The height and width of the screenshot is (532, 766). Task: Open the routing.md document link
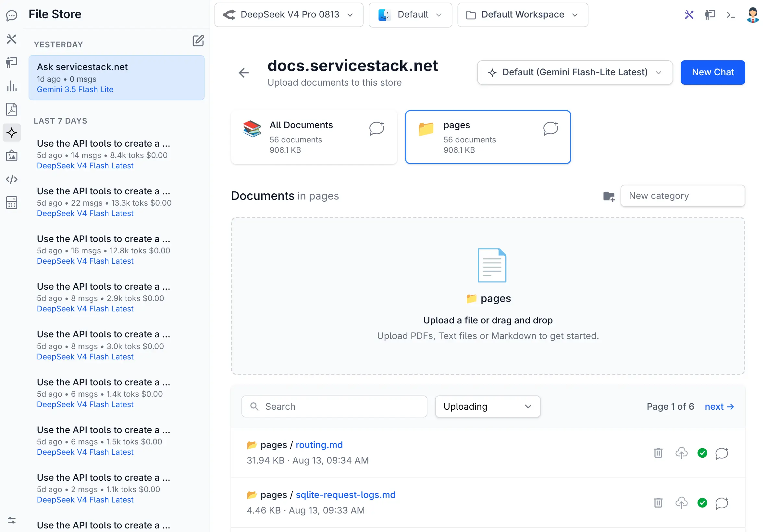point(319,445)
